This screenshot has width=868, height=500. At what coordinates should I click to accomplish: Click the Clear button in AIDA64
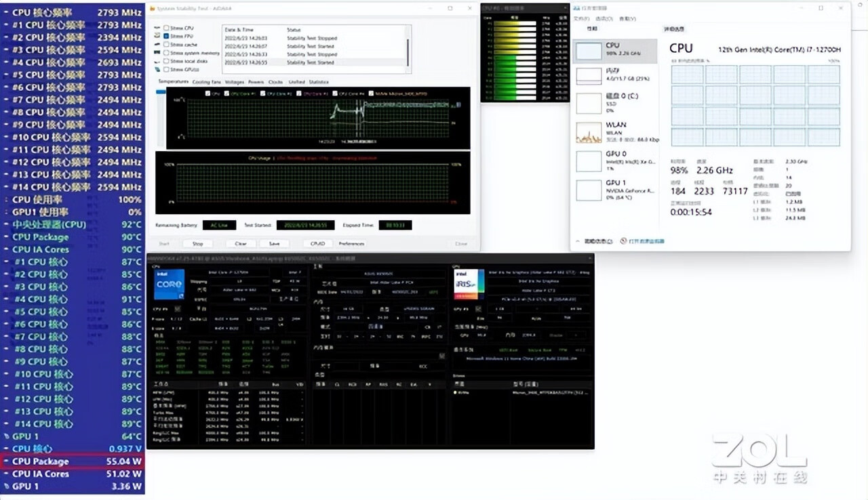(x=241, y=243)
